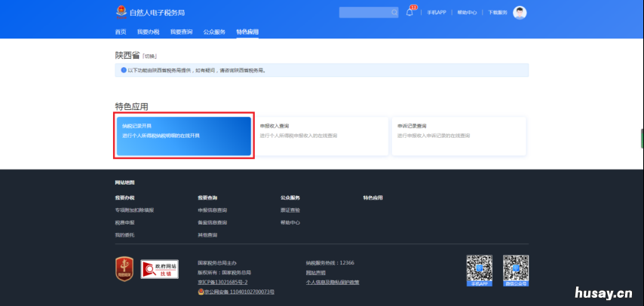Viewport: 644px width, 306px height.
Task: Open the 京ICP备13021685号-2 link
Action: [222, 282]
